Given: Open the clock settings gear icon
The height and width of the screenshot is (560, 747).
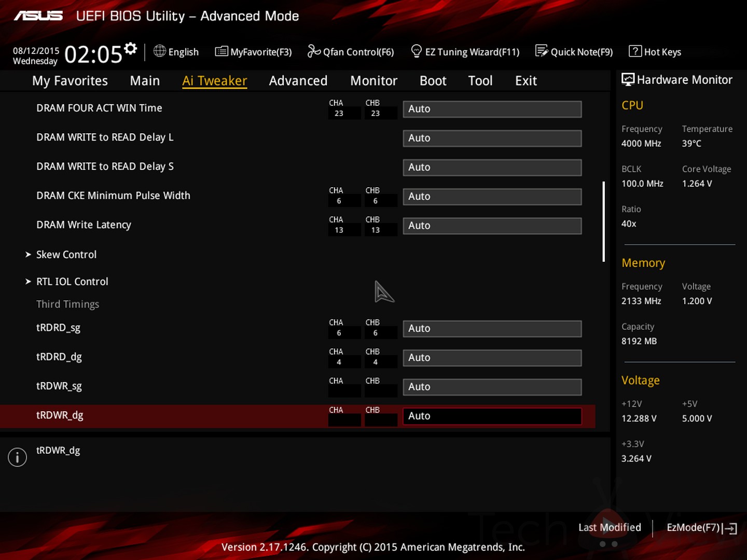Looking at the screenshot, I should 131,49.
